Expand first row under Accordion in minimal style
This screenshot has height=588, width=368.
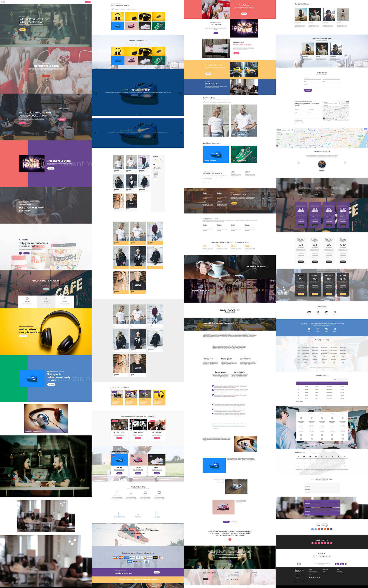tap(322, 484)
